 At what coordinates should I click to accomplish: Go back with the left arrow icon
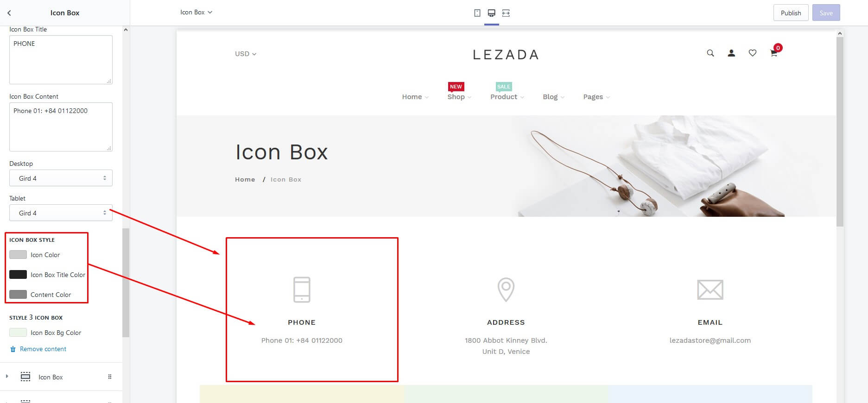tap(9, 13)
